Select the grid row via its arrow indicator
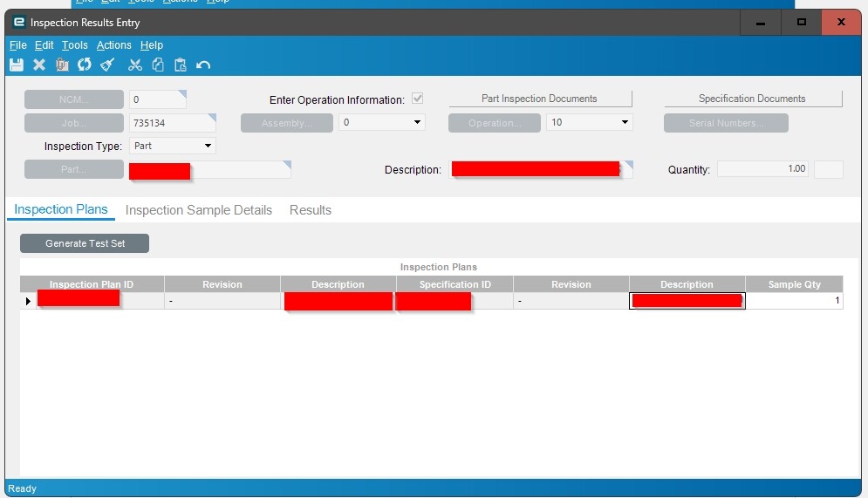Image resolution: width=868 pixels, height=498 pixels. (x=28, y=301)
